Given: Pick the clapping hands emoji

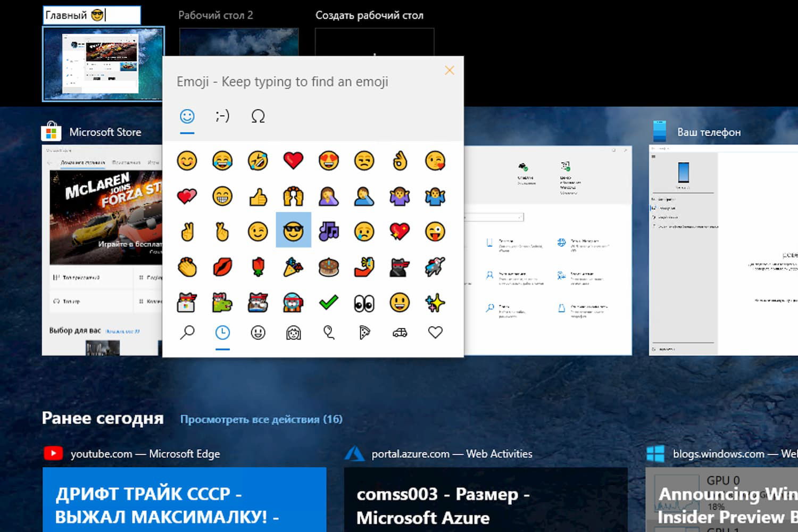Looking at the screenshot, I should tap(187, 267).
